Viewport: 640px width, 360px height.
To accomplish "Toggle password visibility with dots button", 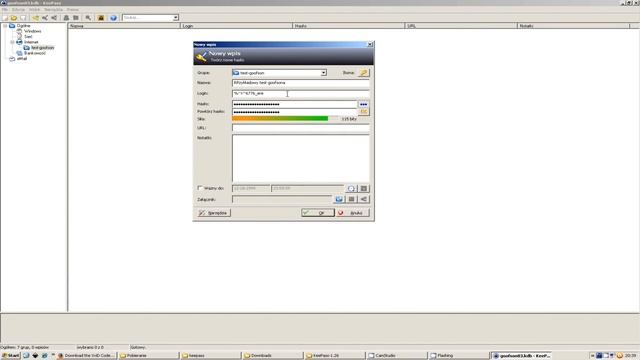I will (363, 104).
